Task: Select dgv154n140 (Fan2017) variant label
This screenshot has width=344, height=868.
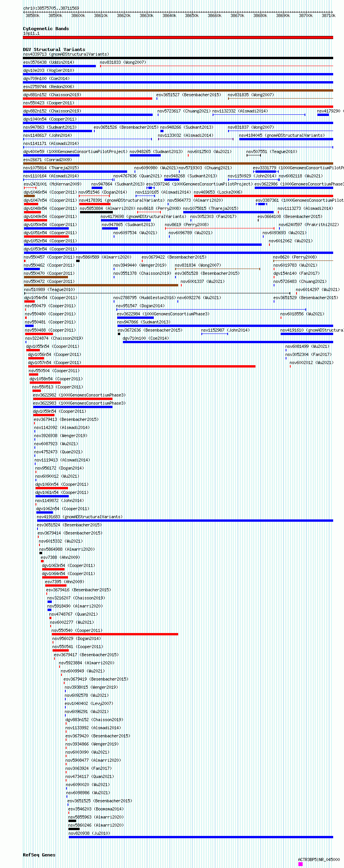Action: pyautogui.click(x=296, y=273)
